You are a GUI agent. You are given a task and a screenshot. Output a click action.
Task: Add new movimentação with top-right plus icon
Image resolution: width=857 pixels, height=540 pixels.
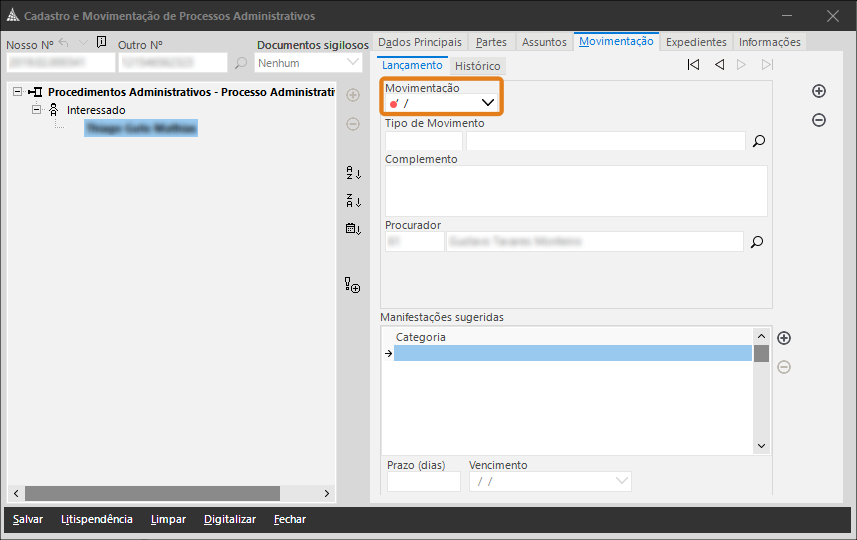click(x=819, y=91)
